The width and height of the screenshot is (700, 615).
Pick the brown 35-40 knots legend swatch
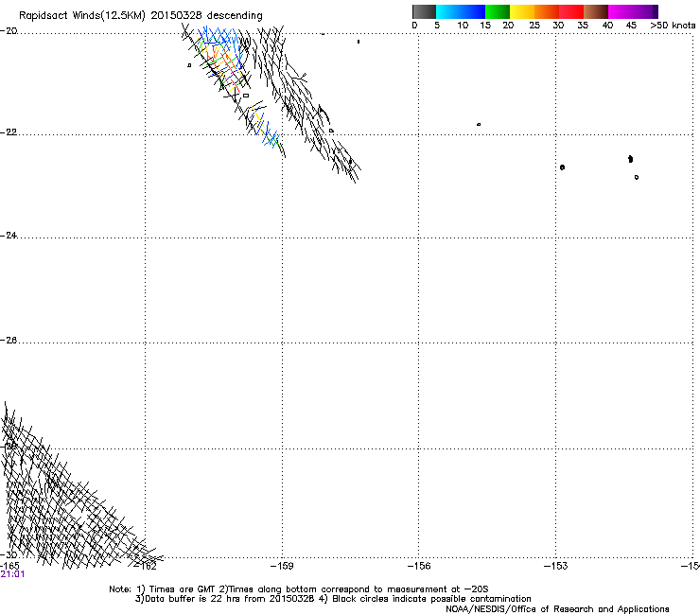596,11
